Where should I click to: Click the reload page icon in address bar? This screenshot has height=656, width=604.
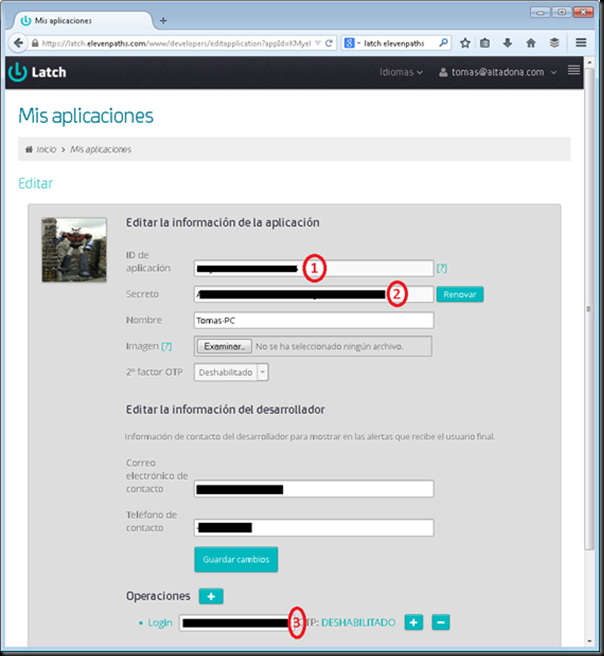[329, 43]
